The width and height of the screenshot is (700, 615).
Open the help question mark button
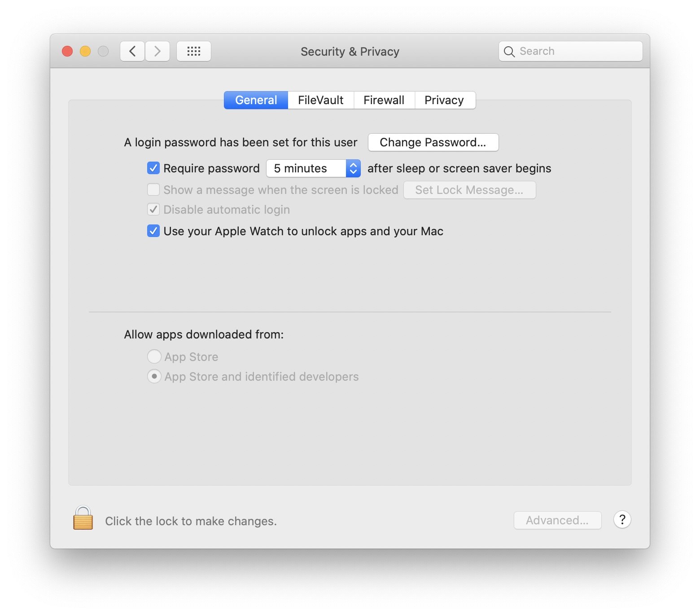622,520
